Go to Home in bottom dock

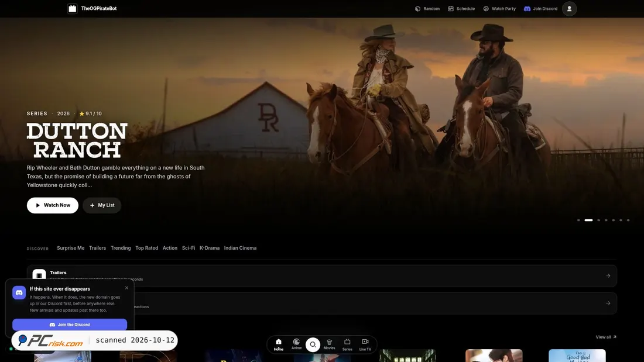pyautogui.click(x=279, y=344)
